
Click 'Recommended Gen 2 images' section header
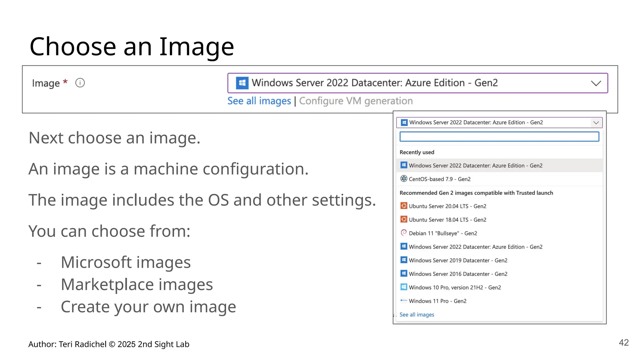476,193
